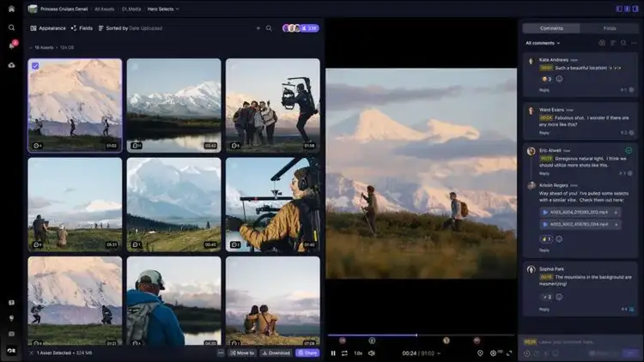Open the Home icon in left sidebar

pos(12,9)
